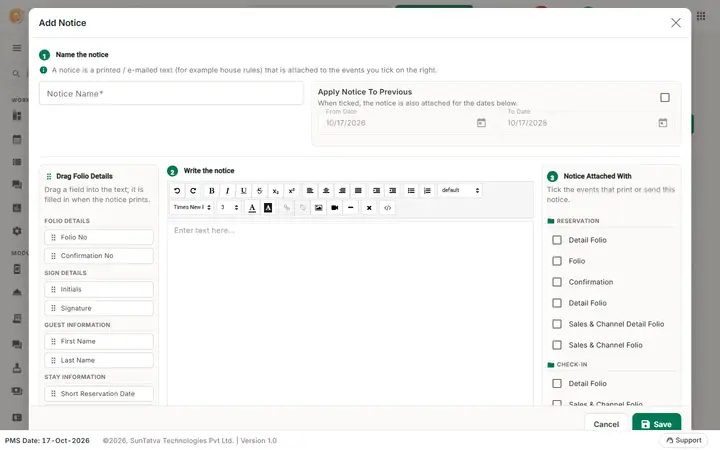The image size is (720, 450).
Task: Click the second indent toolbar icon
Action: (x=393, y=191)
